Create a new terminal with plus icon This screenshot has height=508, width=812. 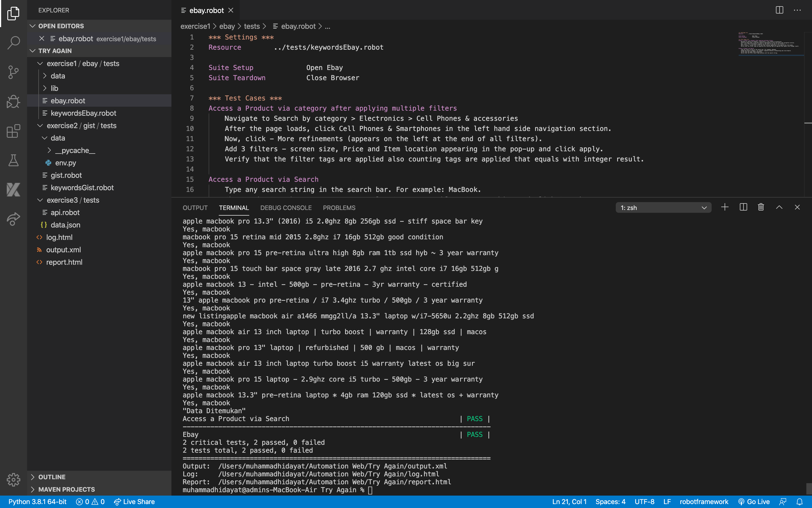(725, 207)
